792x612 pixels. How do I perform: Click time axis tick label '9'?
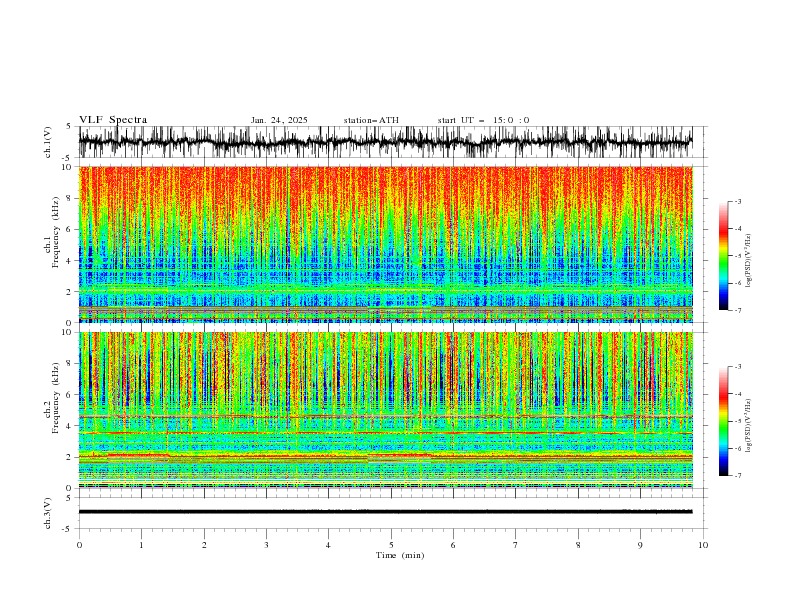tap(640, 545)
